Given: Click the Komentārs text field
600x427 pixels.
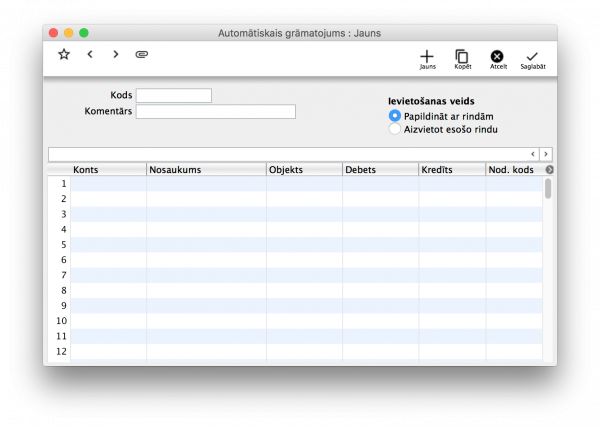Looking at the screenshot, I should (x=216, y=112).
